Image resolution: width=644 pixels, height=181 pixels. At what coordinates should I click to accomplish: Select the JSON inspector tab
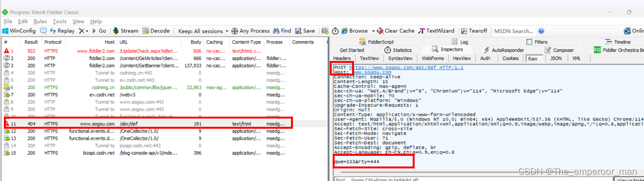pyautogui.click(x=556, y=58)
